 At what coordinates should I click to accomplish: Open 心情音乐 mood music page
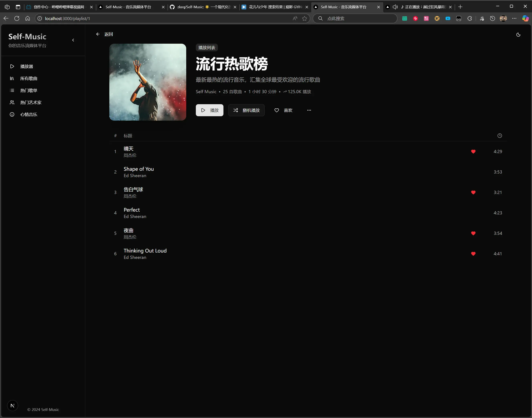(29, 114)
